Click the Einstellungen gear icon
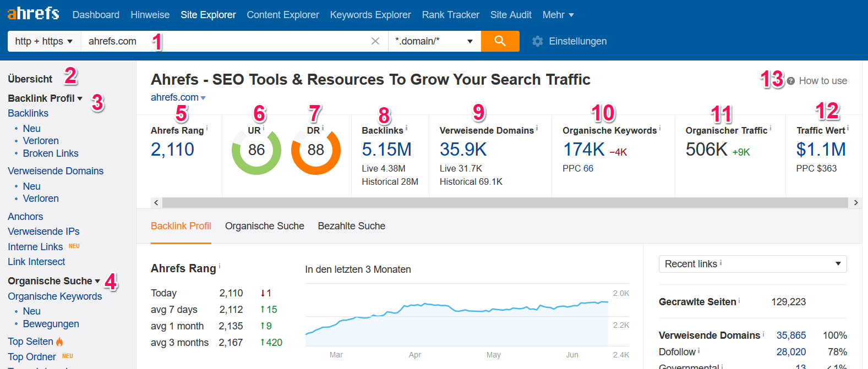The height and width of the screenshot is (369, 868). (x=538, y=41)
